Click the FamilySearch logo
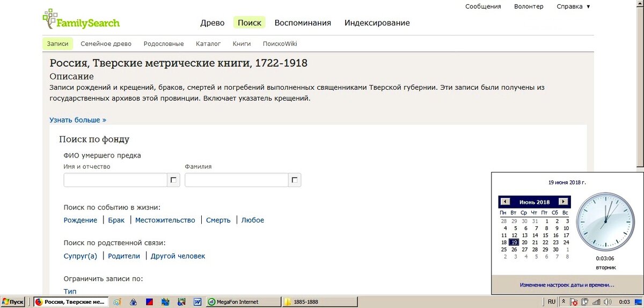 point(81,19)
